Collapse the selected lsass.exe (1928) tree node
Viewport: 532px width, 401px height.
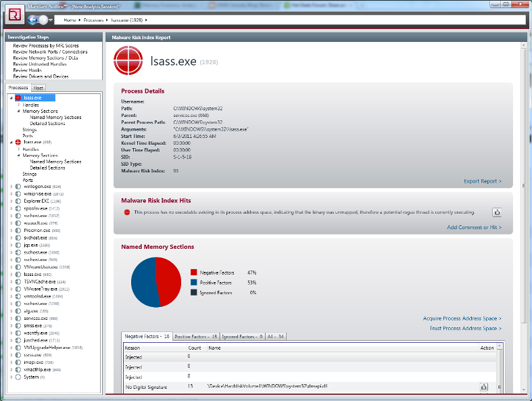coord(11,98)
